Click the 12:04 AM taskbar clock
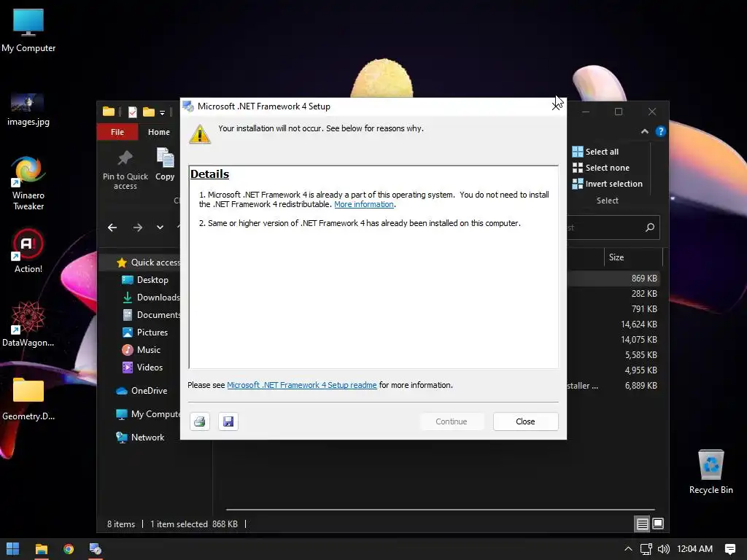This screenshot has height=560, width=747. tap(694, 549)
